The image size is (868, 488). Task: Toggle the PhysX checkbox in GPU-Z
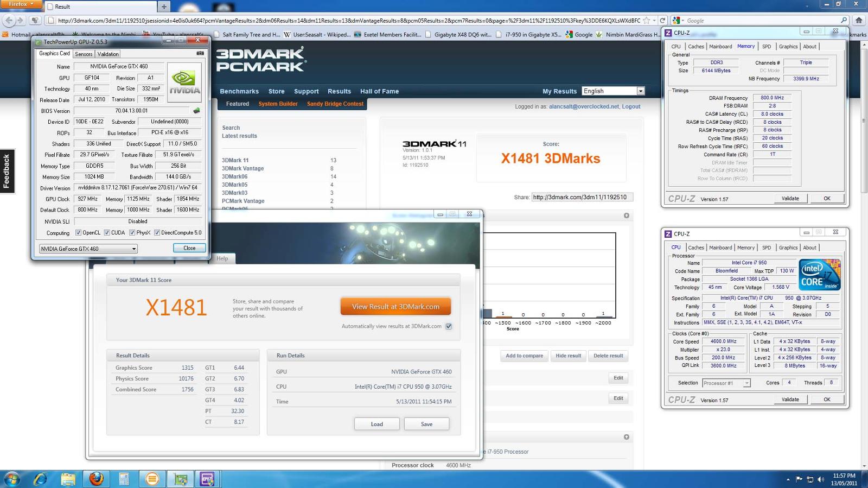[x=132, y=233]
